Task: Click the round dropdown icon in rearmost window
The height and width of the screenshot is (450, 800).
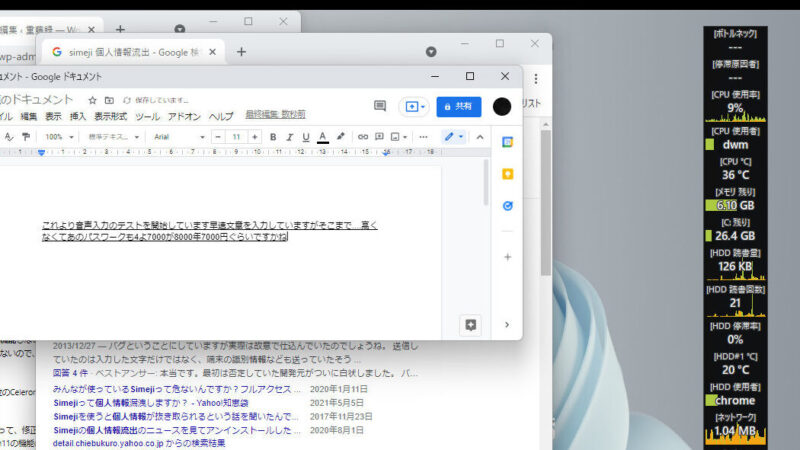Action: click(x=180, y=29)
